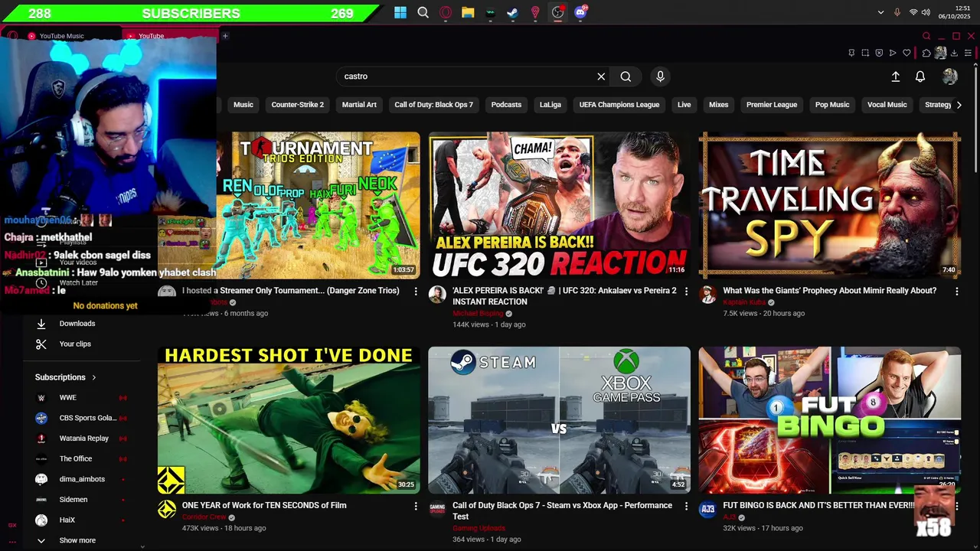980x551 pixels.
Task: Open the browser player icon
Action: (x=893, y=53)
